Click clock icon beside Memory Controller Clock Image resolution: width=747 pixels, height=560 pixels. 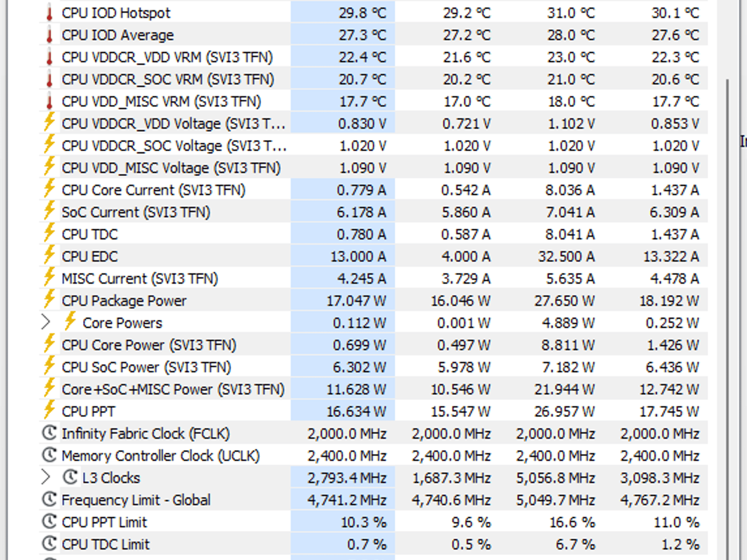pyautogui.click(x=49, y=455)
